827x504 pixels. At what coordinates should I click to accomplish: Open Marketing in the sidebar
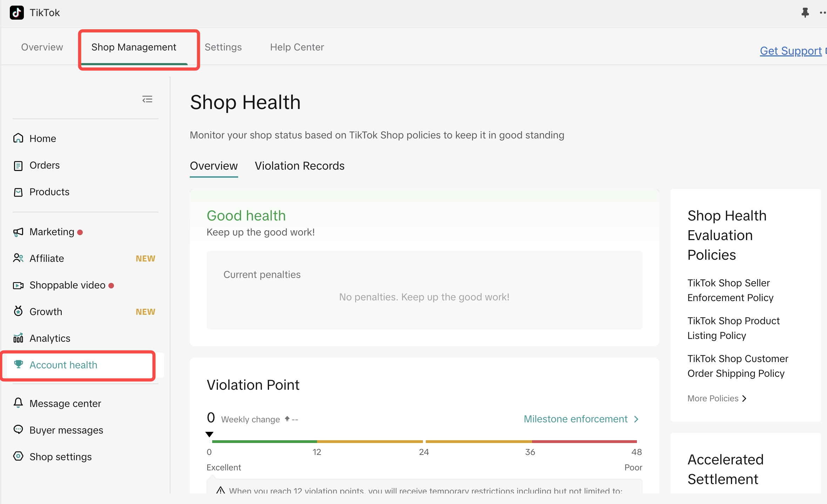[52, 232]
